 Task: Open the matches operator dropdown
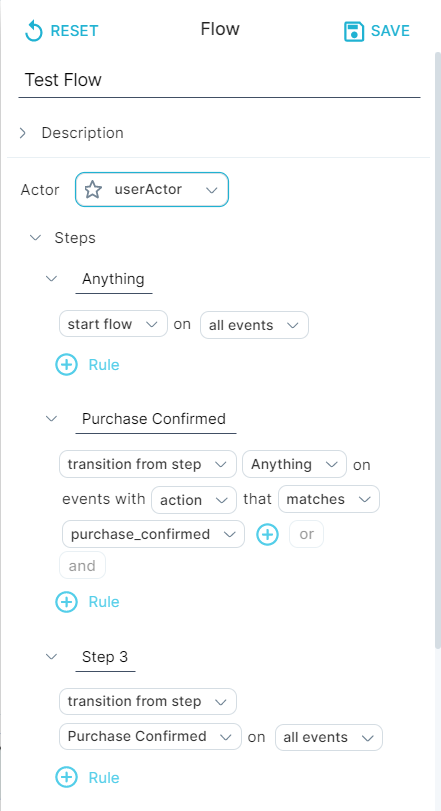click(329, 499)
